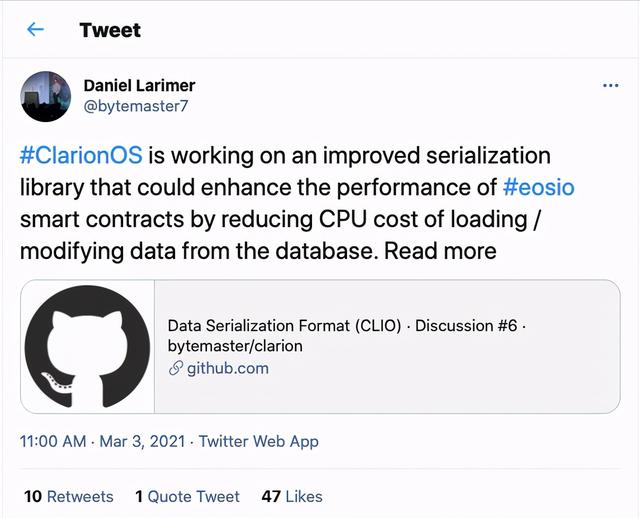Open the three-dot more options menu
Image resolution: width=640 pixels, height=518 pixels.
click(x=611, y=86)
